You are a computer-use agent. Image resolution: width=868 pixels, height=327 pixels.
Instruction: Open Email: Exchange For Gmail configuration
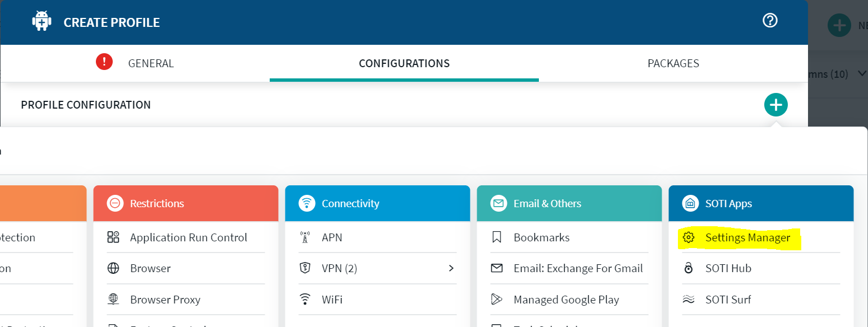[x=578, y=268]
